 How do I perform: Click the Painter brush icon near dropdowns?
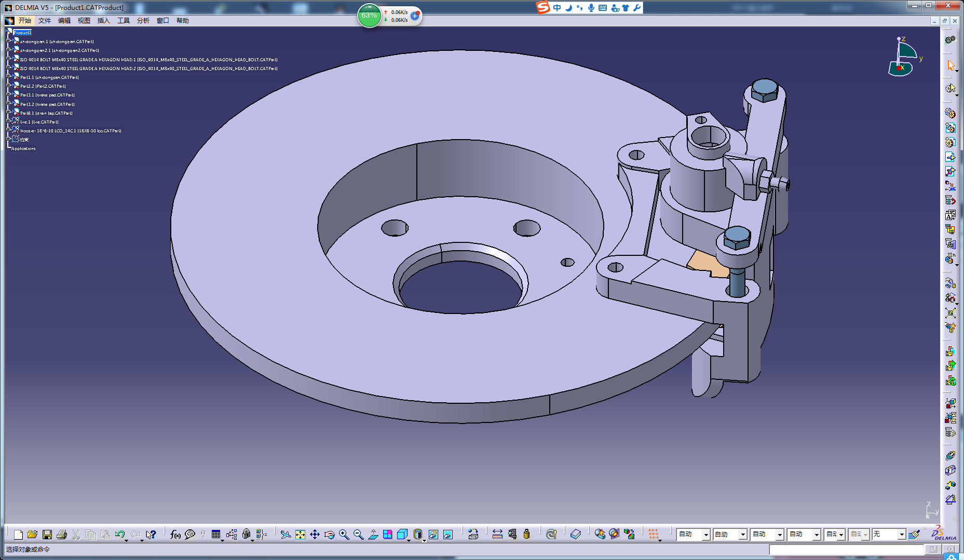(915, 534)
